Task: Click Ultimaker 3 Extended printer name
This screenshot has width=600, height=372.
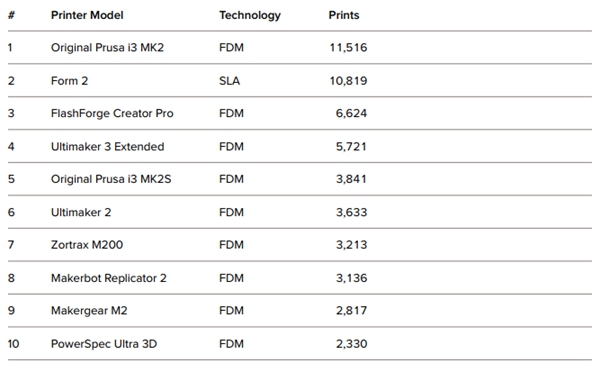Action: [x=108, y=147]
